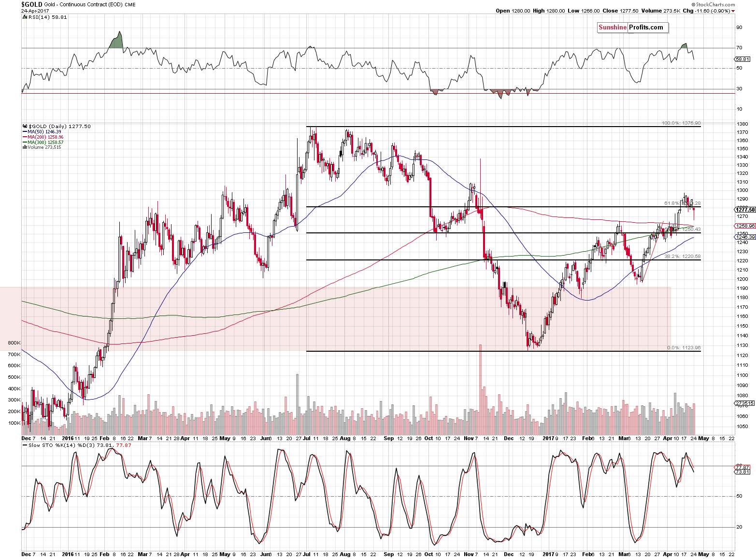Screen dimensions: 756x559
Task: Click the 100K label on the volume axis
Action: pos(14,423)
